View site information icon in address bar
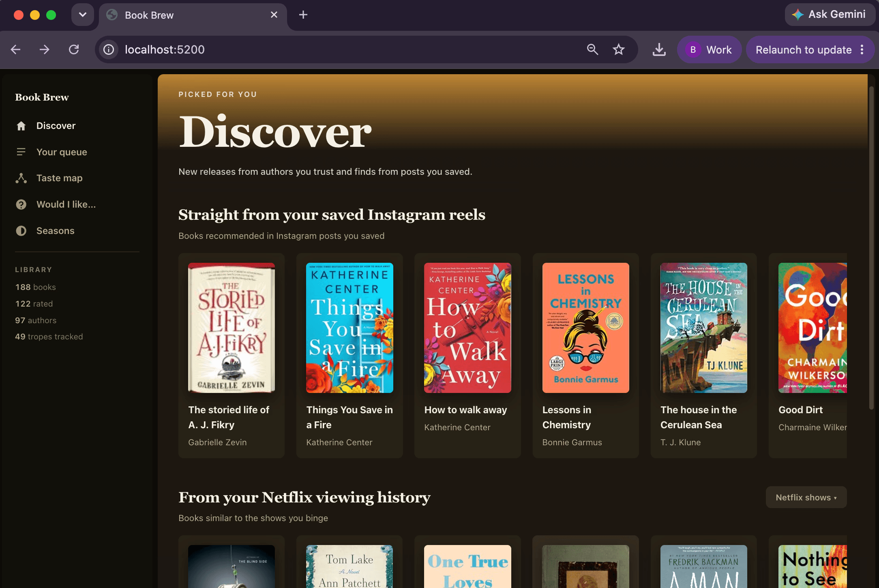Viewport: 879px width, 588px height. pos(109,49)
